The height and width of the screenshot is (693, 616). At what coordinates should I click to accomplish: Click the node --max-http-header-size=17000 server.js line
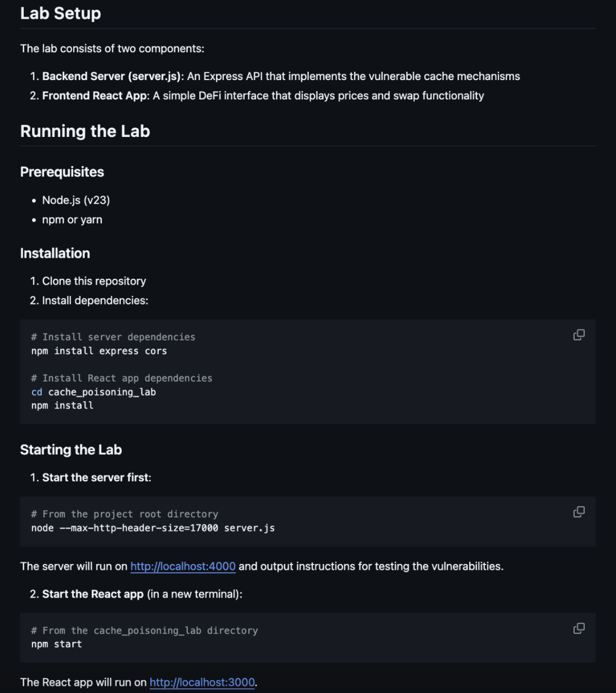pos(153,528)
